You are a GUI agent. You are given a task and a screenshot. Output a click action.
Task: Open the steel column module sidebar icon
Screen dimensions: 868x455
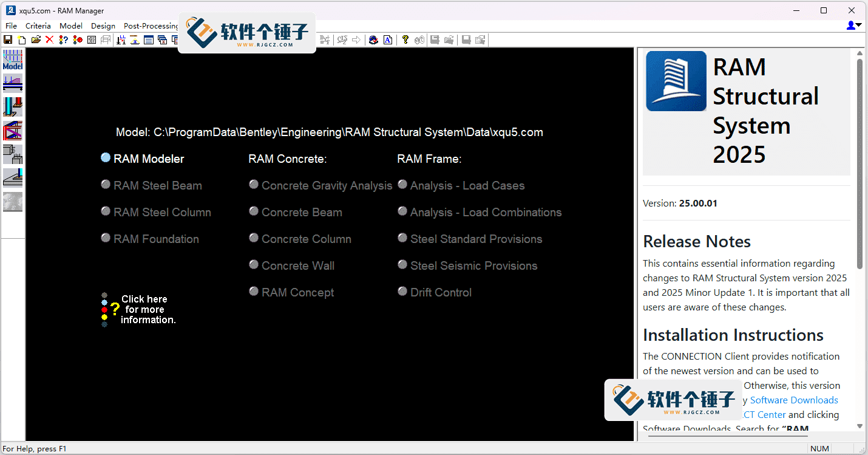click(x=13, y=107)
